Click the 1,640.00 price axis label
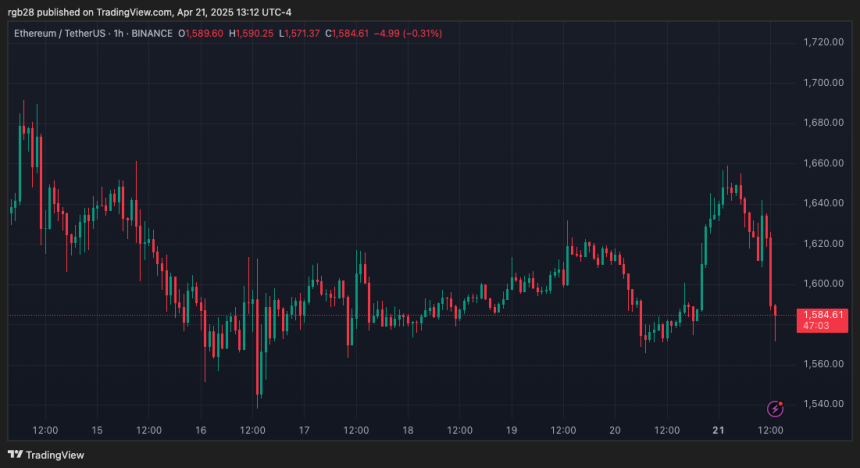Image resolution: width=860 pixels, height=468 pixels. (x=823, y=203)
